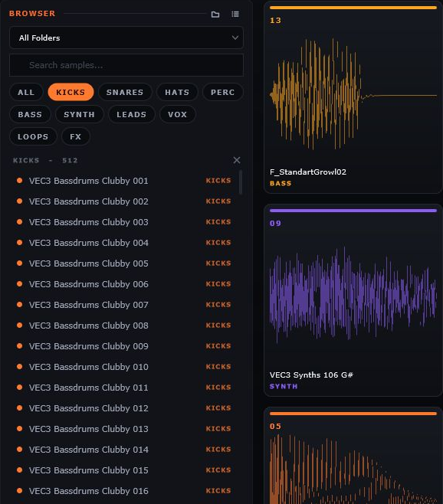Select VEC3 Bassdrums Clubby 012 sample
Viewport: 443px width, 504px height.
[x=124, y=408]
